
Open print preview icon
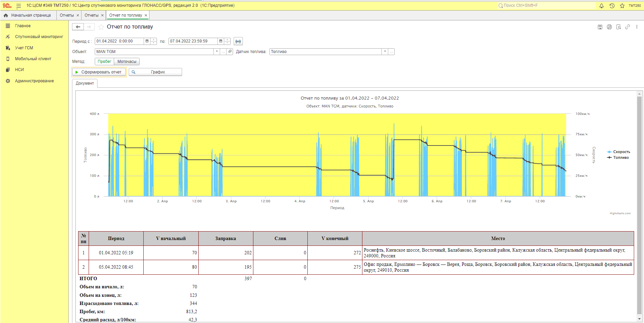click(x=619, y=27)
